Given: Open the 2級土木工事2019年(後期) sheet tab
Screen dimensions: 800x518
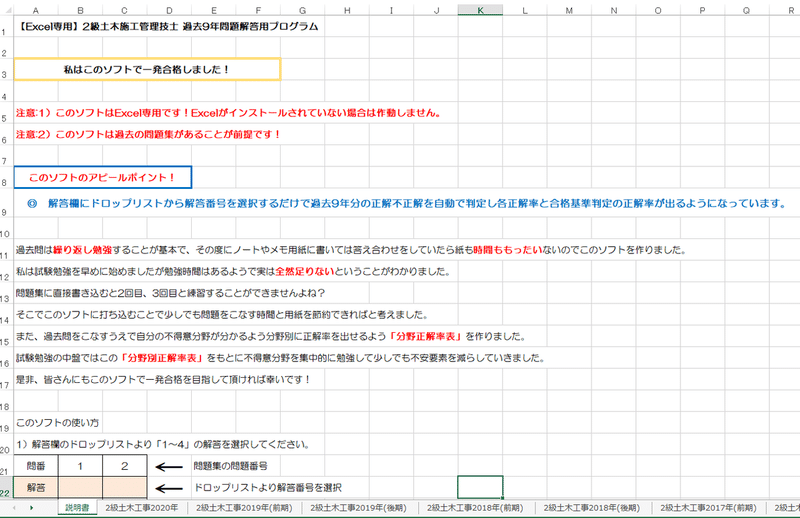Looking at the screenshot, I should pyautogui.click(x=359, y=508).
